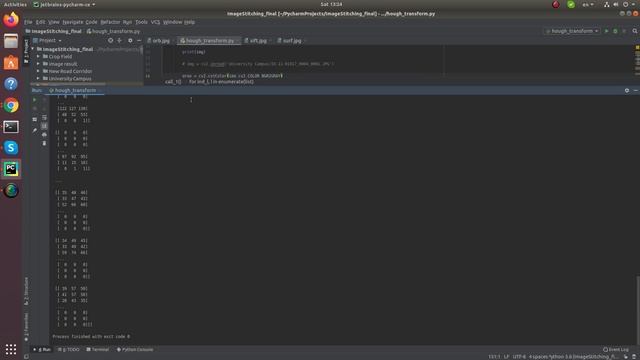Toggle soft-wrap in Run console

pos(44,118)
